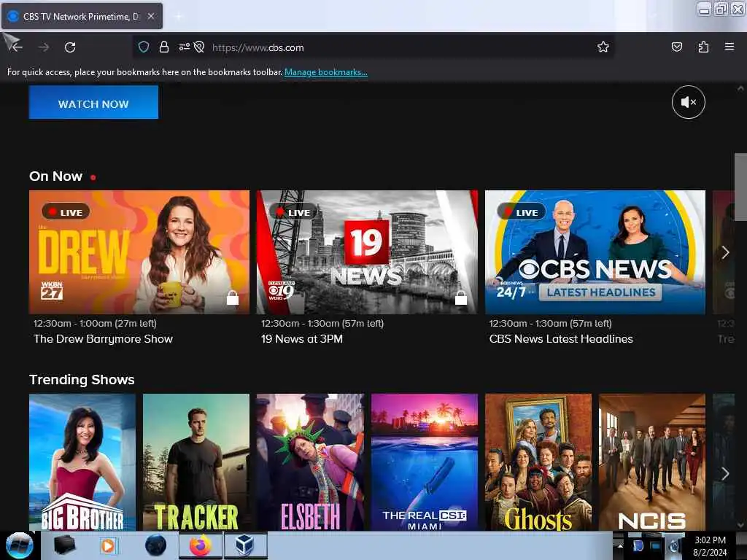Image resolution: width=747 pixels, height=560 pixels.
Task: Open the Windows Start button
Action: pos(19,545)
